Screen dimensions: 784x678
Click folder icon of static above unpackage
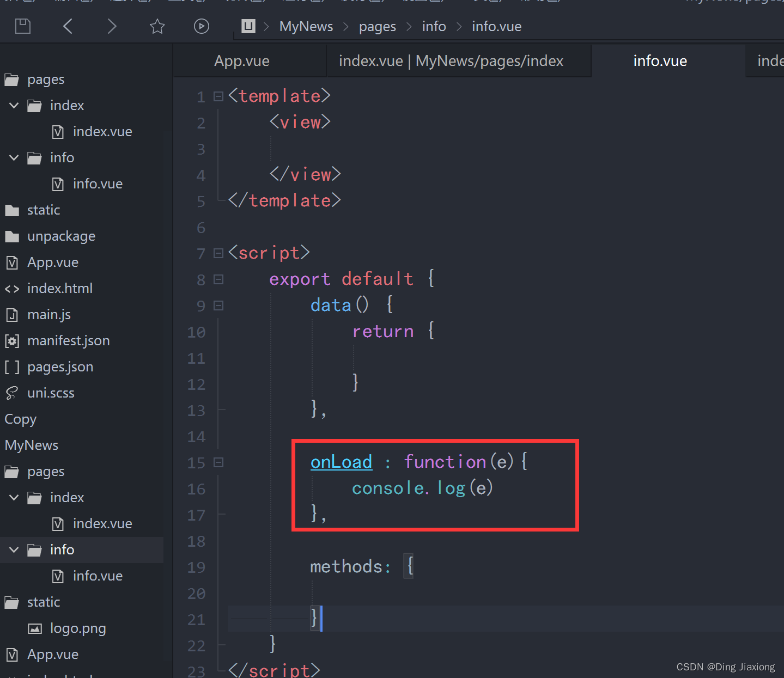point(12,210)
